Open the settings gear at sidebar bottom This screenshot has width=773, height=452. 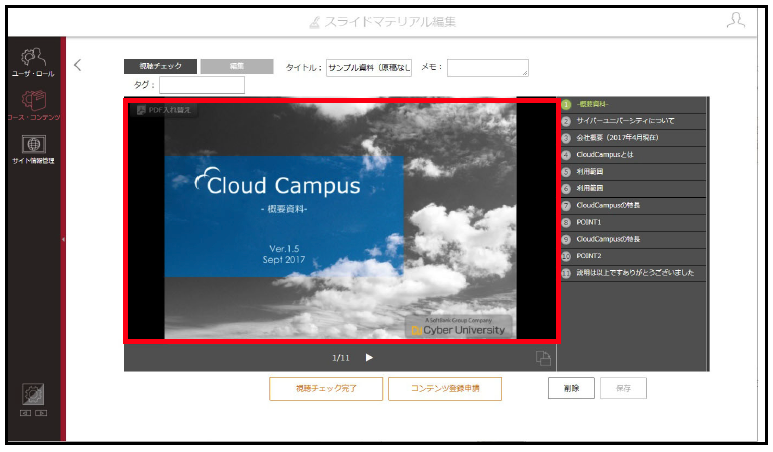pyautogui.click(x=33, y=394)
